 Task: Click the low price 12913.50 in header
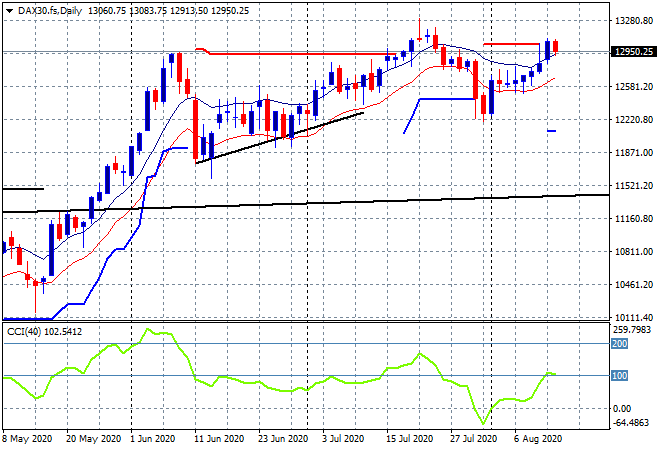pos(189,11)
